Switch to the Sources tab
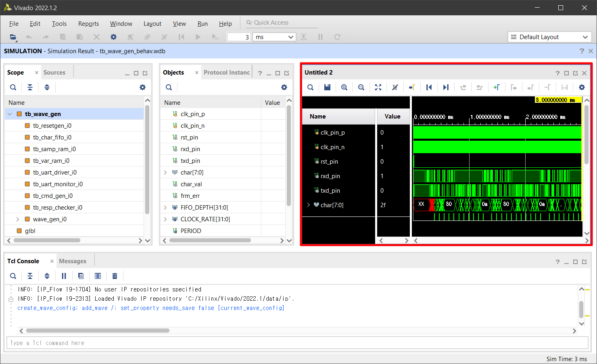The width and height of the screenshot is (597, 364). pyautogui.click(x=54, y=73)
